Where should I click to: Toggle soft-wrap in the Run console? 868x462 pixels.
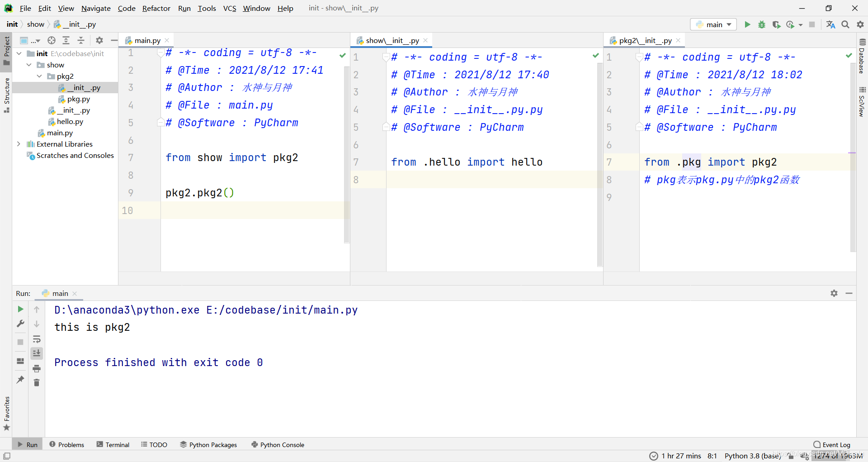(x=37, y=339)
